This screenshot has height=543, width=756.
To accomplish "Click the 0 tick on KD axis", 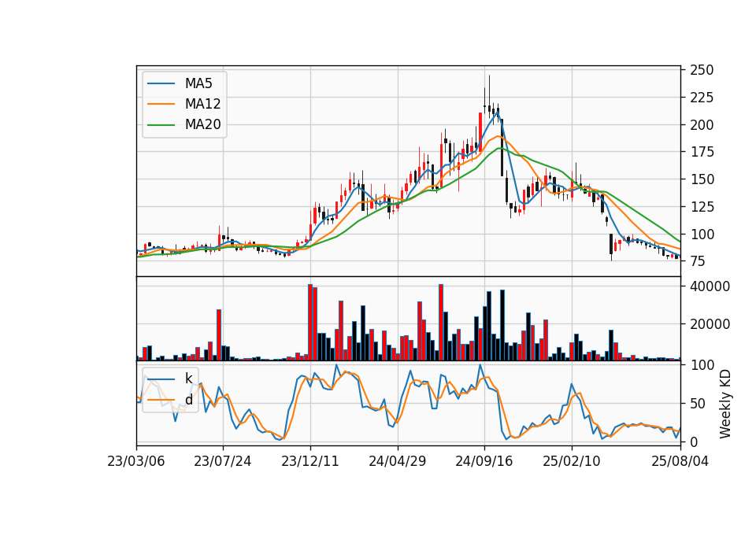I will (694, 441).
